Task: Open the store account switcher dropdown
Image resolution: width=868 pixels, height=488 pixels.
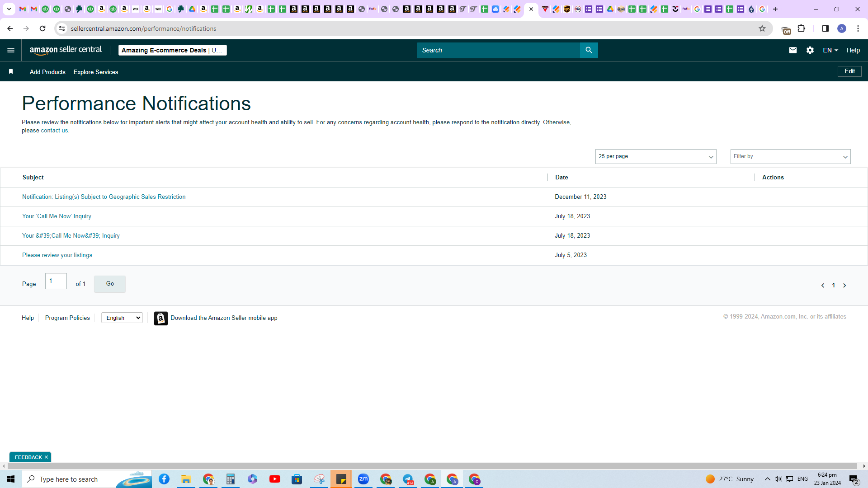Action: coord(173,50)
